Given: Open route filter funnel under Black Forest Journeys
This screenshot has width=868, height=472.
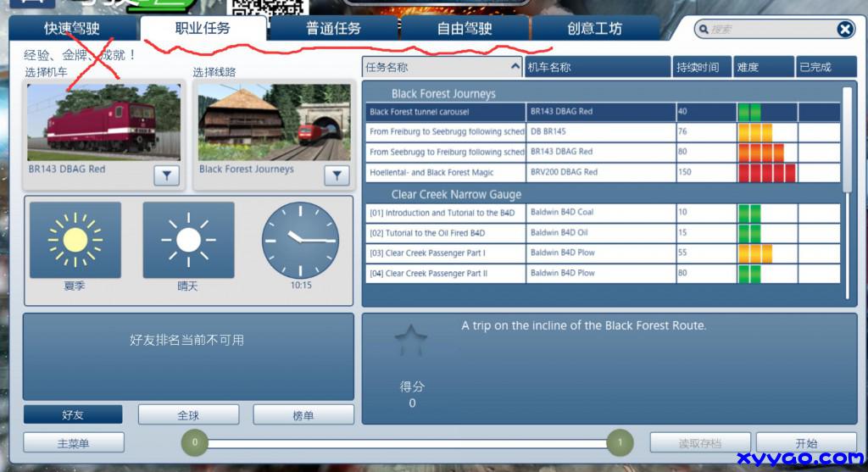Looking at the screenshot, I should (x=337, y=175).
